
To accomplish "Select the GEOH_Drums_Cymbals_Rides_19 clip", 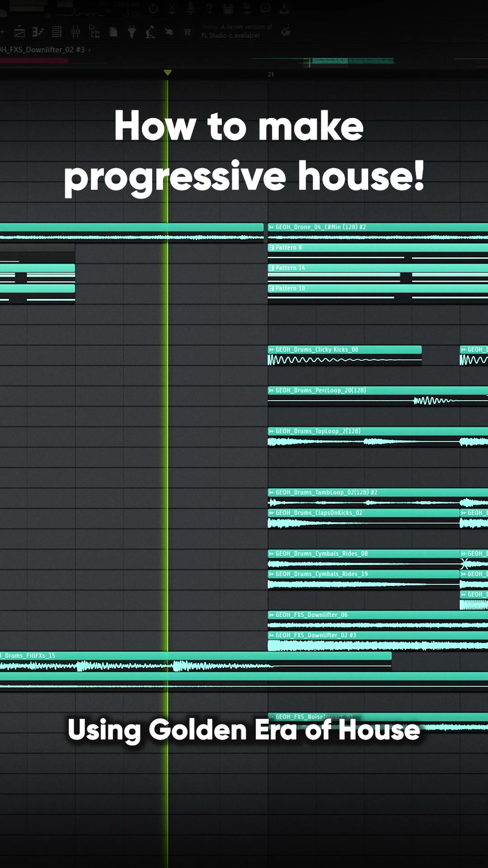I will point(364,579).
